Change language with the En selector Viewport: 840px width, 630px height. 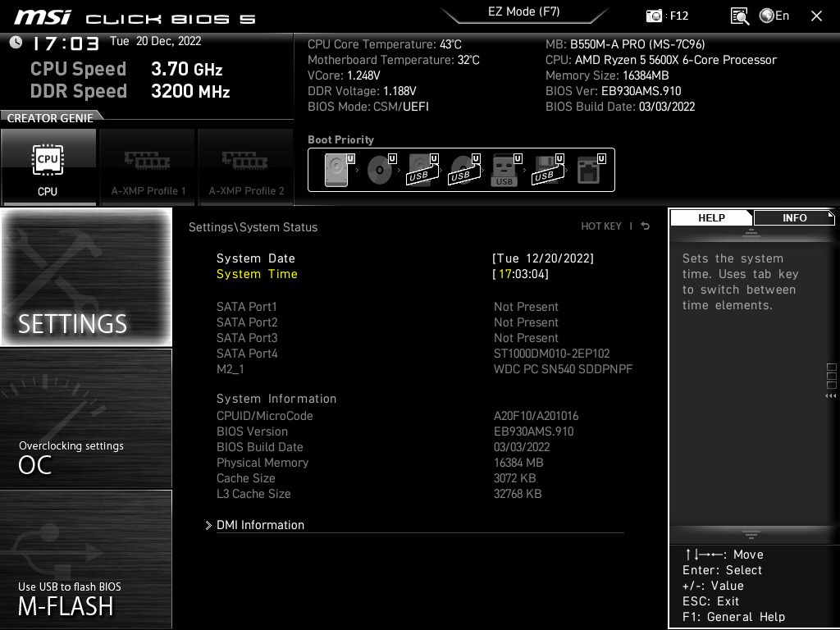coord(774,15)
